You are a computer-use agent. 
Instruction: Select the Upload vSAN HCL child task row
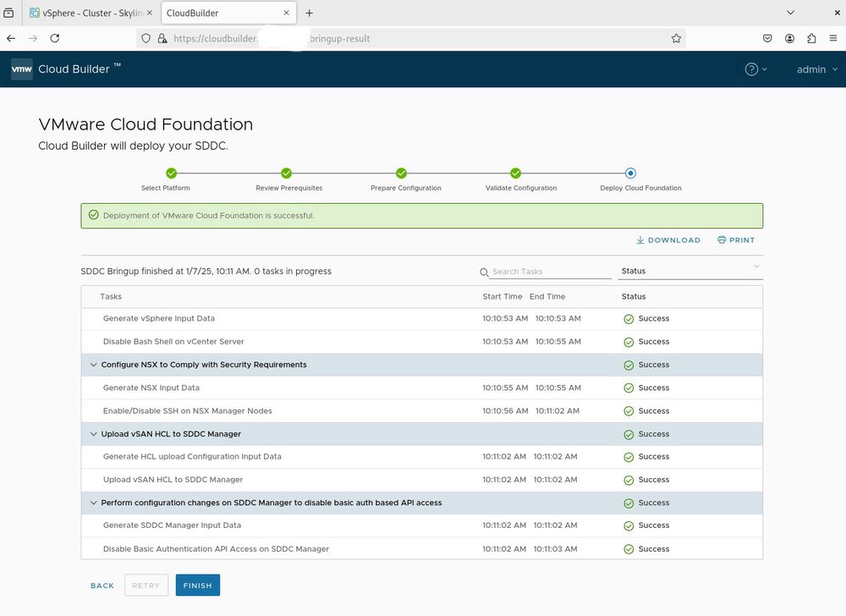tap(422, 480)
